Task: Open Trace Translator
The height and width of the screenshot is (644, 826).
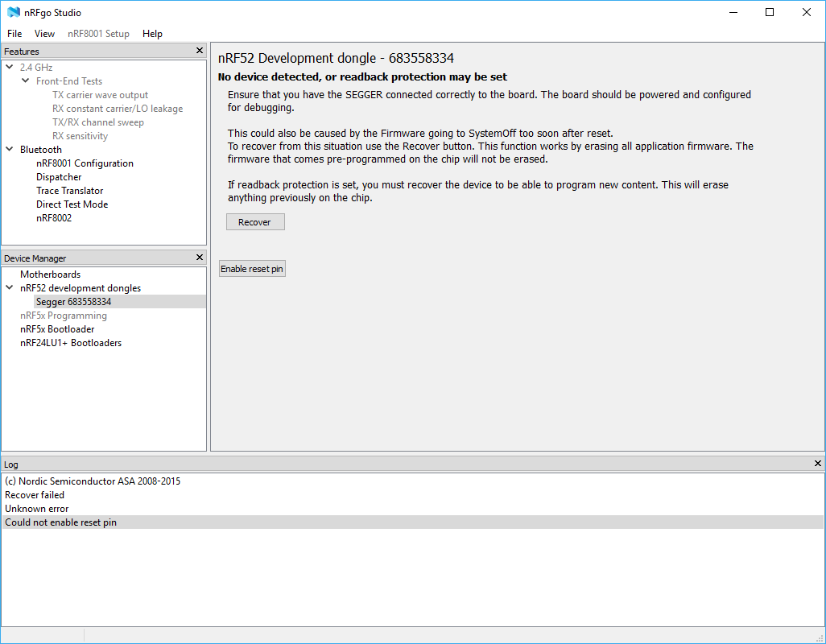Action: pos(69,191)
